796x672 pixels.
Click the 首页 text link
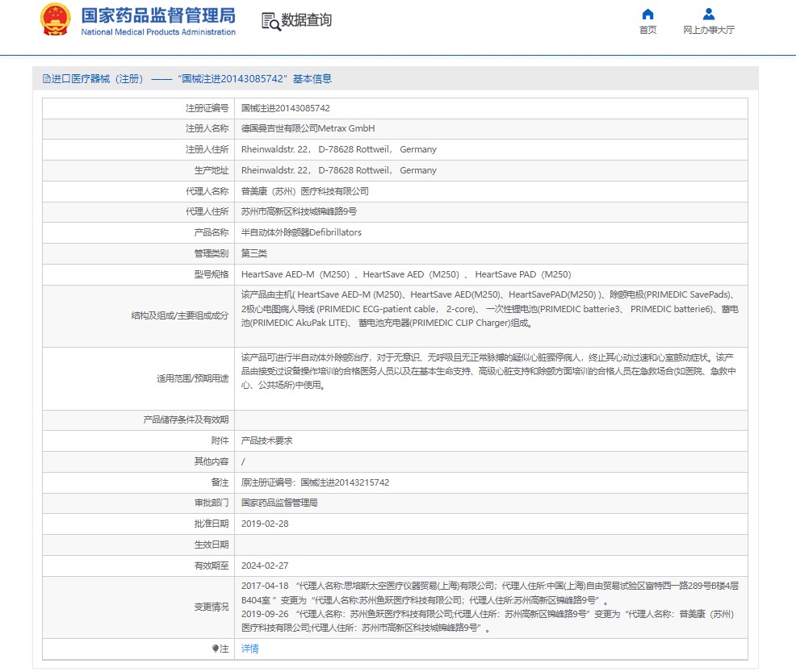click(647, 30)
